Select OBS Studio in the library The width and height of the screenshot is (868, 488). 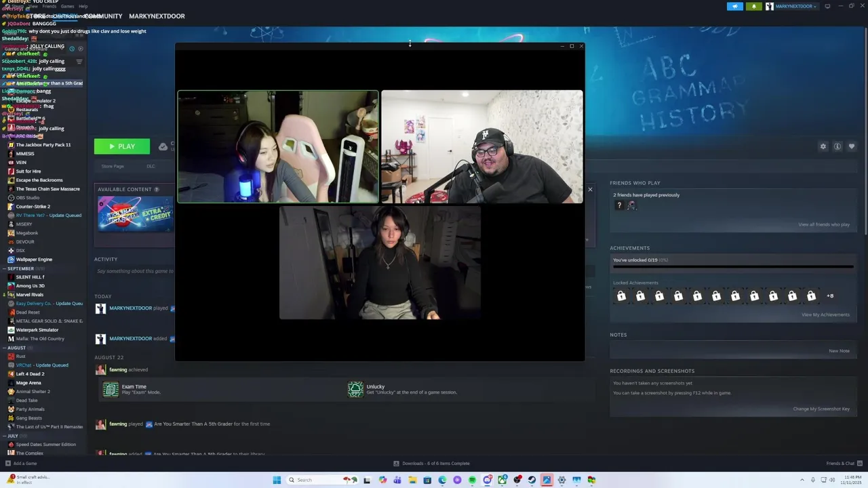pos(27,198)
